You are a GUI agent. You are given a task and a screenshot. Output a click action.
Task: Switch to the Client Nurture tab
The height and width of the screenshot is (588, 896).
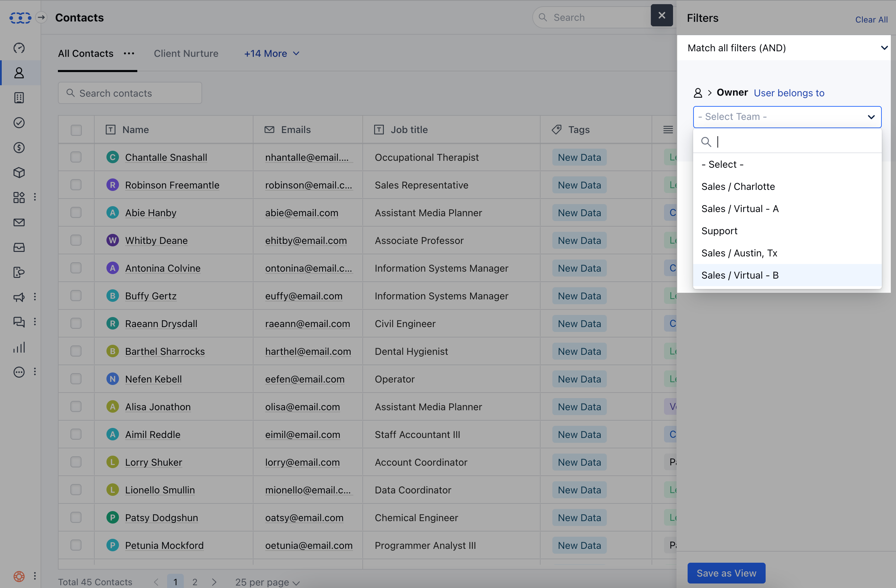[186, 54]
